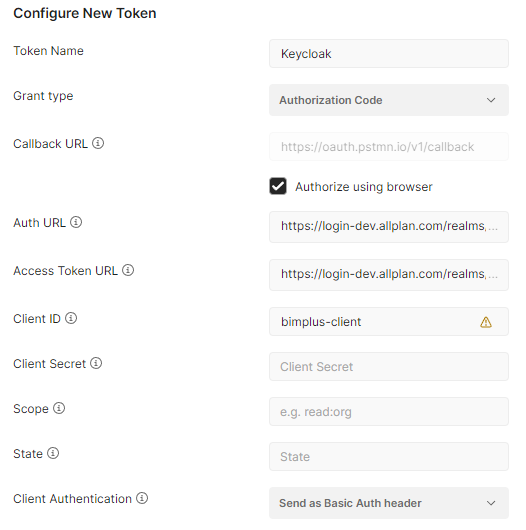
Task: Click the Grant type dropdown chevron arrow
Action: (x=491, y=100)
